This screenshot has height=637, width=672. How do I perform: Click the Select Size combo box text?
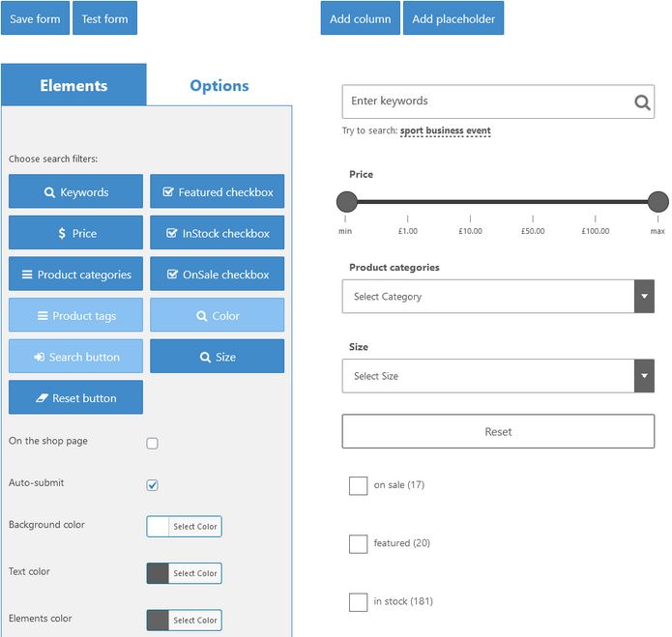tap(376, 376)
